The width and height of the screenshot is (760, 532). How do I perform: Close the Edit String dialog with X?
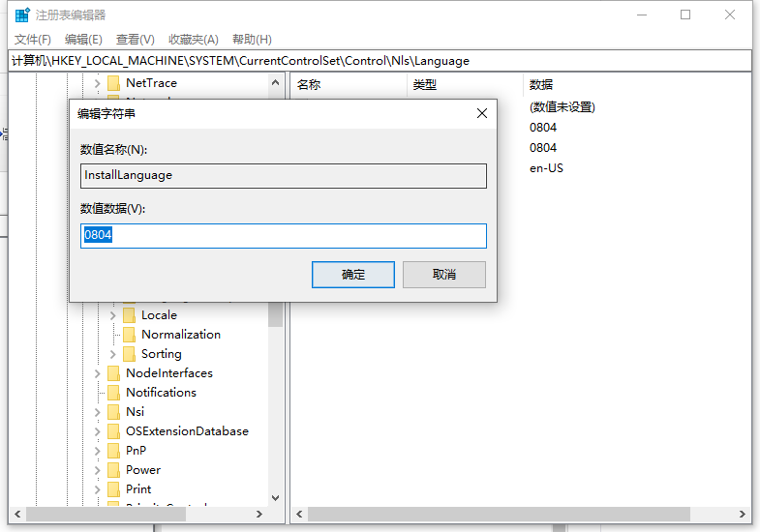click(482, 113)
